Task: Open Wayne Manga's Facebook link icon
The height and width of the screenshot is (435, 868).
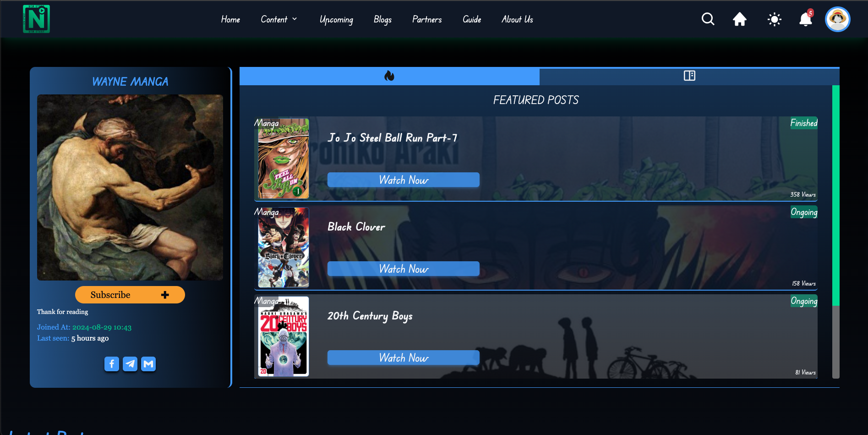Action: pos(112,364)
